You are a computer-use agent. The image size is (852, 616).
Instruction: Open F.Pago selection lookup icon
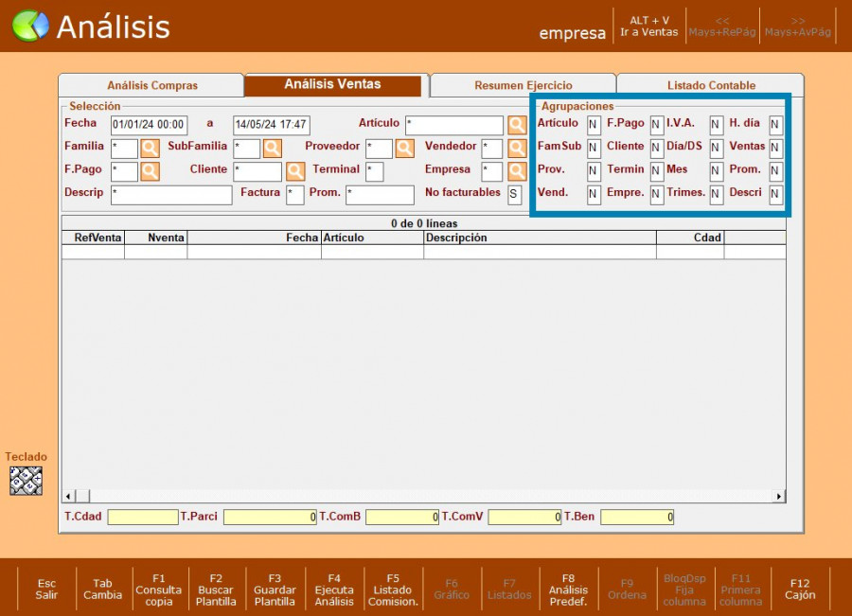151,171
